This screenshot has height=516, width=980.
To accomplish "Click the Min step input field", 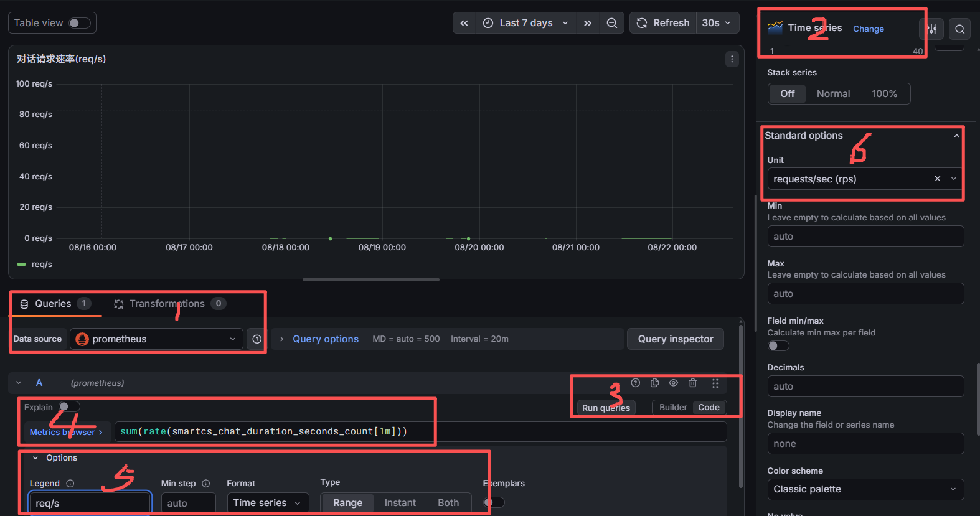I will pos(188,503).
